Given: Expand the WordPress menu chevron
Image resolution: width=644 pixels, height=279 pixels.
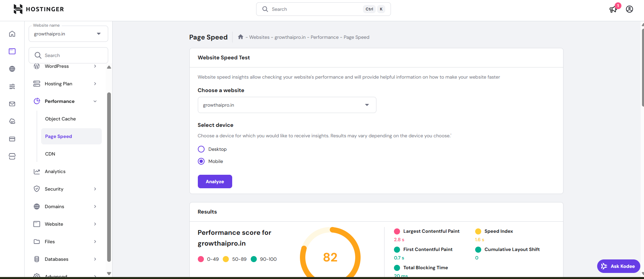Looking at the screenshot, I should (x=95, y=66).
